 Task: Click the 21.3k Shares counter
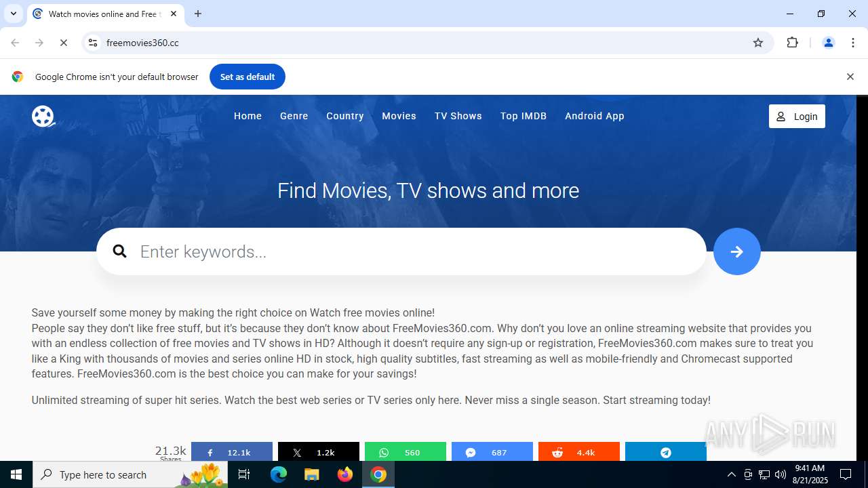coord(170,452)
